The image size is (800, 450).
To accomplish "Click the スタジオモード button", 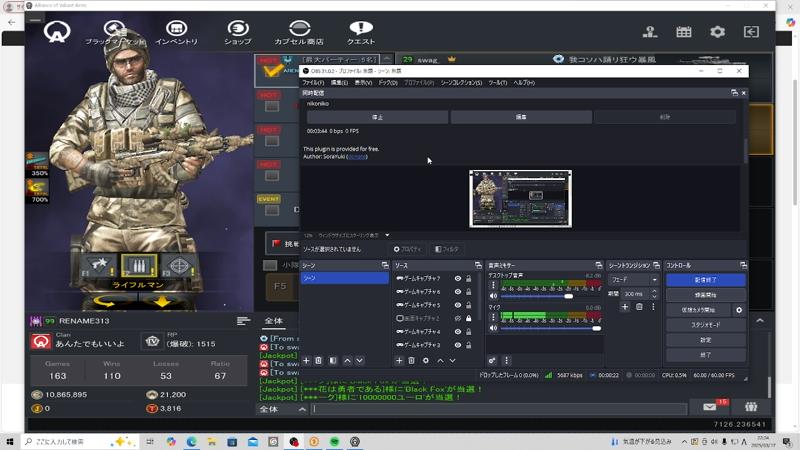I will pos(705,325).
